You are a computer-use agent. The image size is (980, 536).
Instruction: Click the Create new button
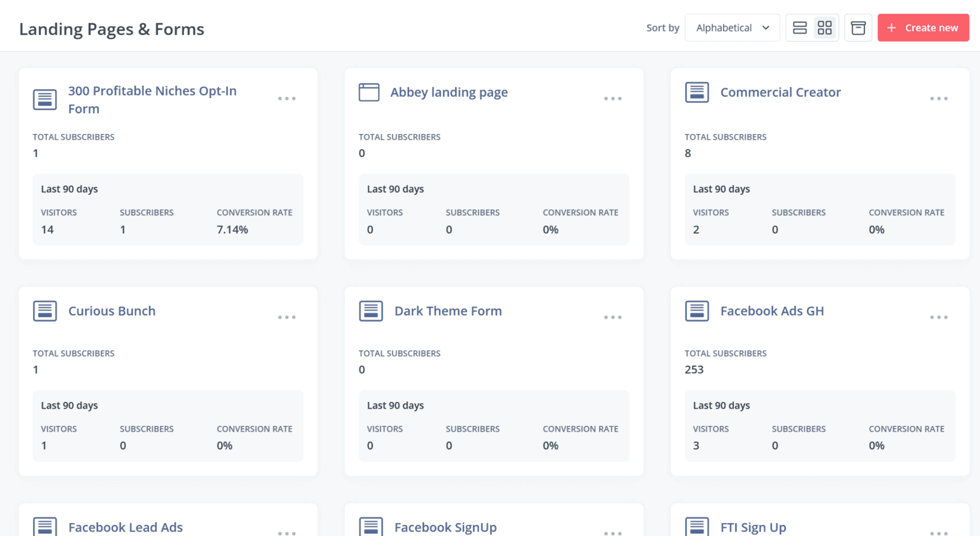tap(923, 28)
